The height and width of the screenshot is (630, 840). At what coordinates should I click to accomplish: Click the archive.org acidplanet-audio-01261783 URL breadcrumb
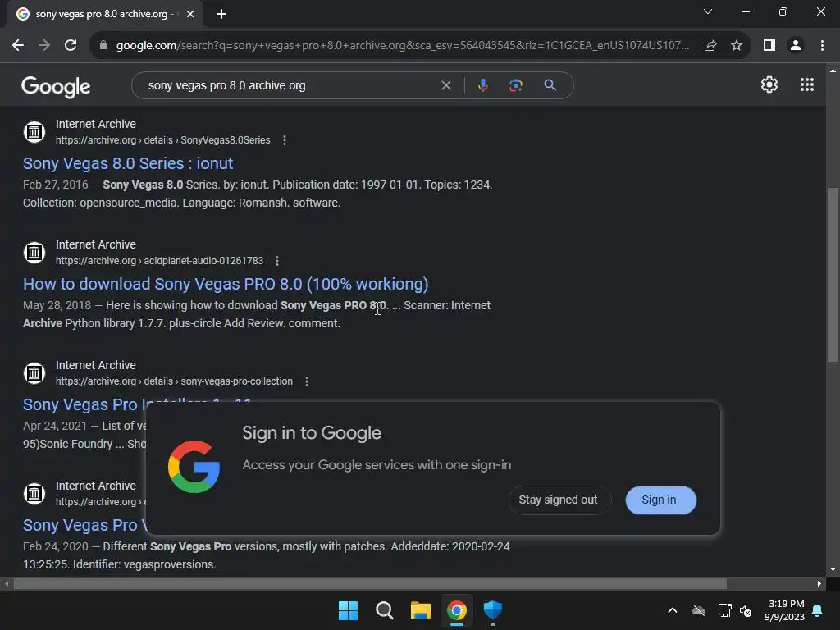[x=160, y=261]
